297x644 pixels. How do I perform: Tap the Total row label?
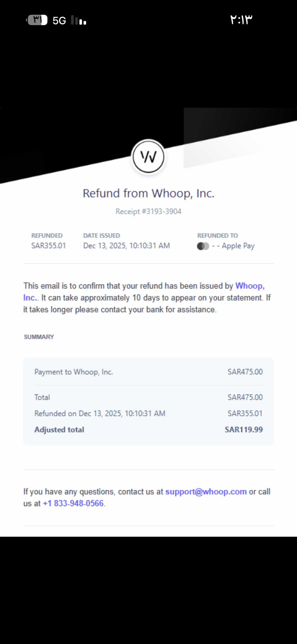42,397
